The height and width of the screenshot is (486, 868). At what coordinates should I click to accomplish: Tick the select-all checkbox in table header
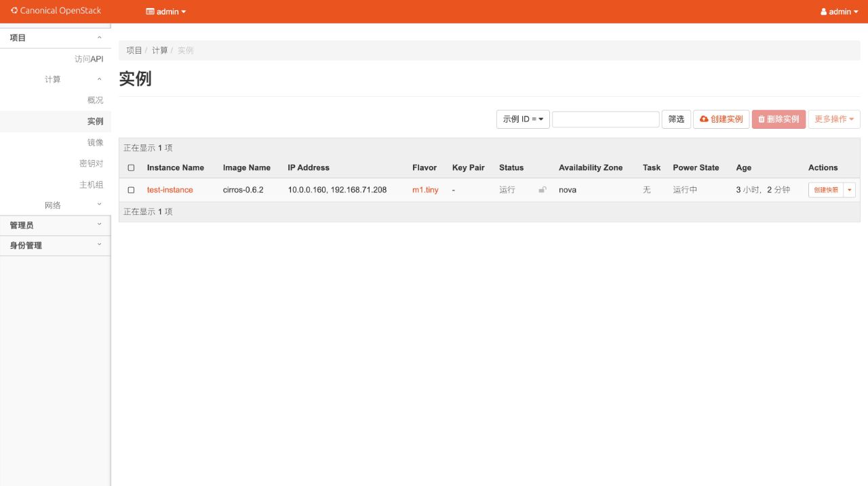click(x=132, y=168)
